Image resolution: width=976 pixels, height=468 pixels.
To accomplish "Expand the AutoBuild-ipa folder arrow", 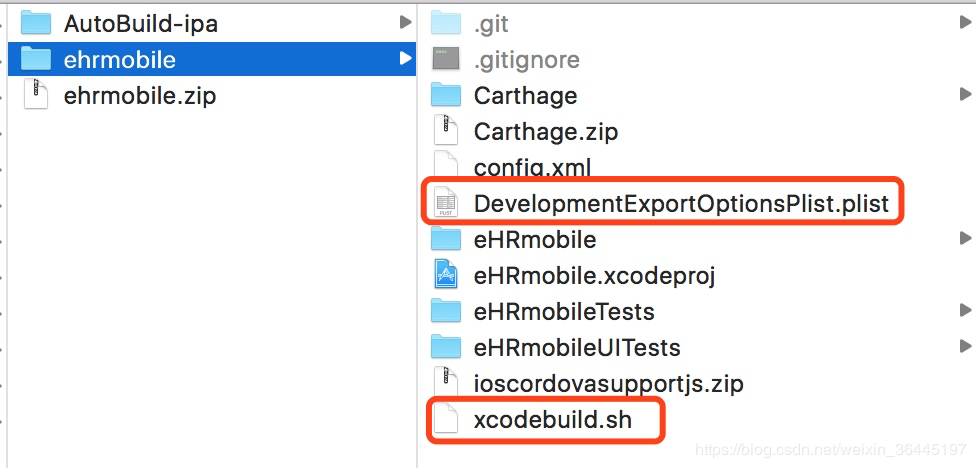I will (405, 23).
